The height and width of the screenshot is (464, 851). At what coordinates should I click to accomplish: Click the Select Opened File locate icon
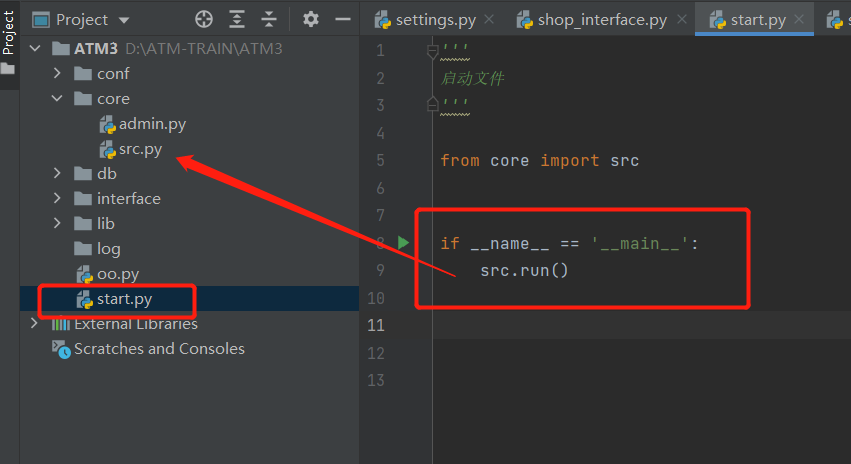204,20
